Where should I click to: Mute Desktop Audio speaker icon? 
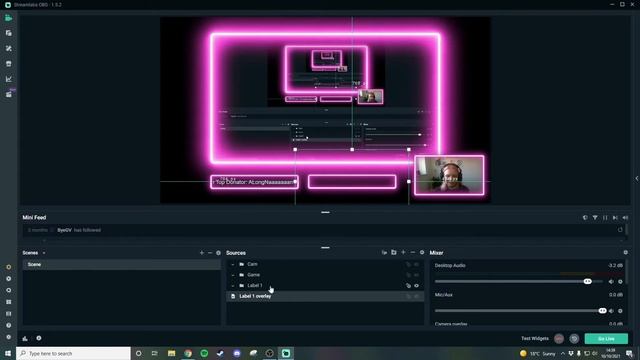(x=611, y=281)
